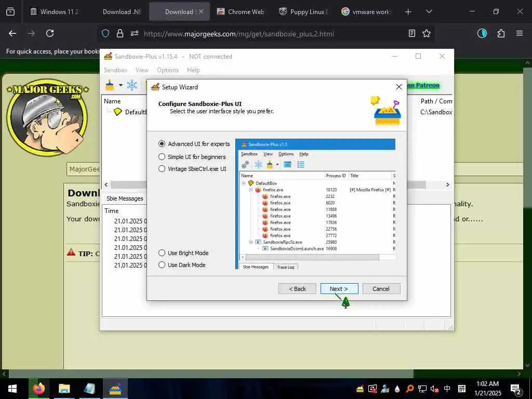
Task: Go back with the browser back arrow
Action: 12,33
